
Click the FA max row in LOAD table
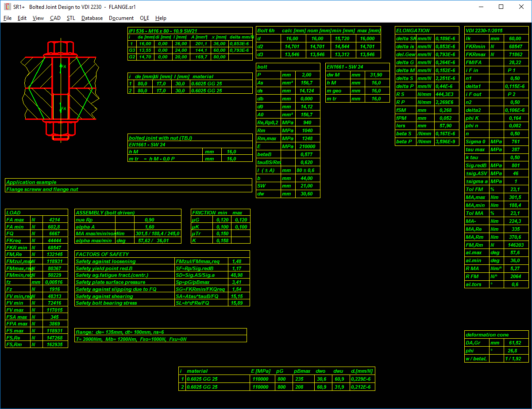click(36, 220)
